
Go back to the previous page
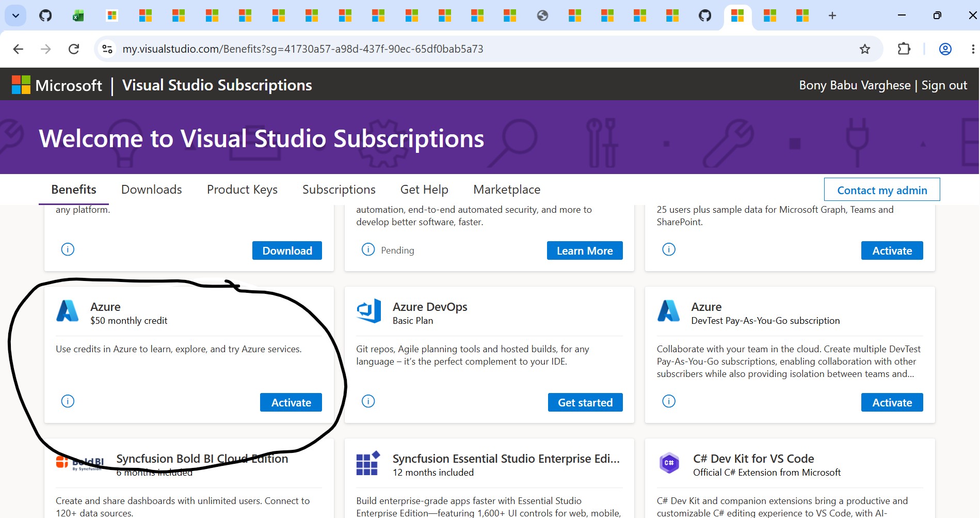point(18,49)
